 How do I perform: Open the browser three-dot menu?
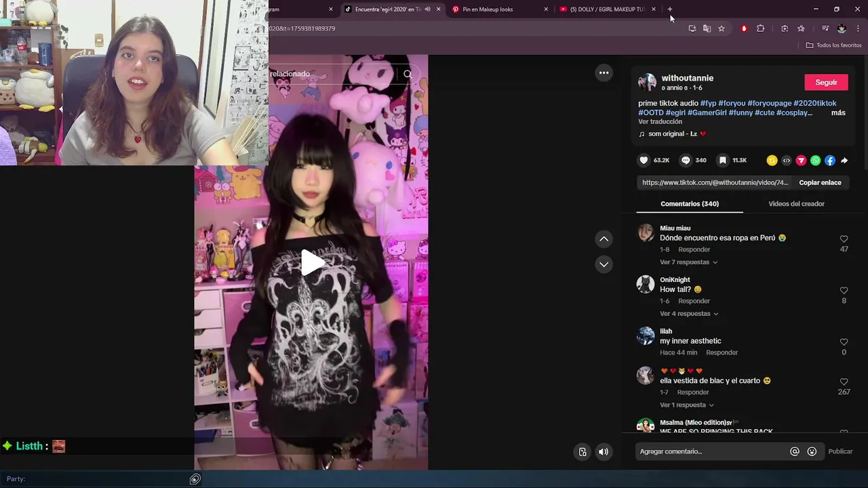[858, 28]
